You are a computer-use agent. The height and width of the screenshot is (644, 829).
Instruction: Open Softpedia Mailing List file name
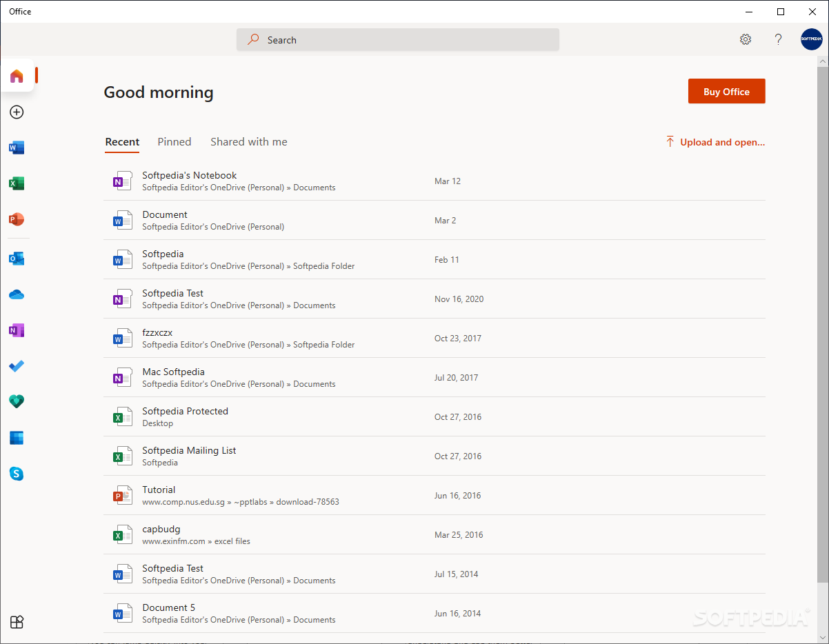coord(190,450)
